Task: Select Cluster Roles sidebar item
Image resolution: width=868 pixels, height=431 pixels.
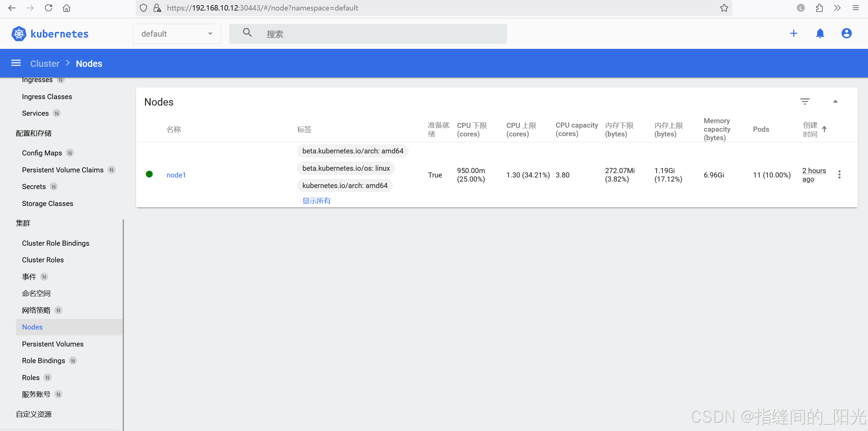Action: [x=43, y=260]
